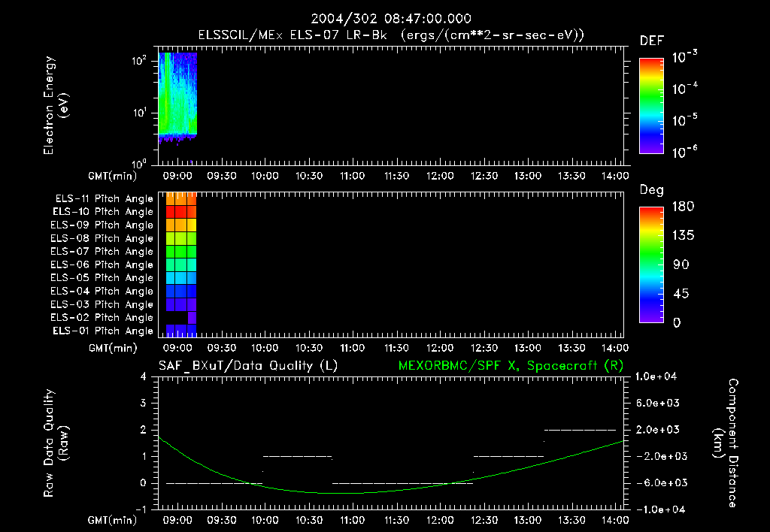Image resolution: width=770 pixels, height=532 pixels.
Task: Click the 1.0e+04 distance axis value
Action: pyautogui.click(x=656, y=376)
